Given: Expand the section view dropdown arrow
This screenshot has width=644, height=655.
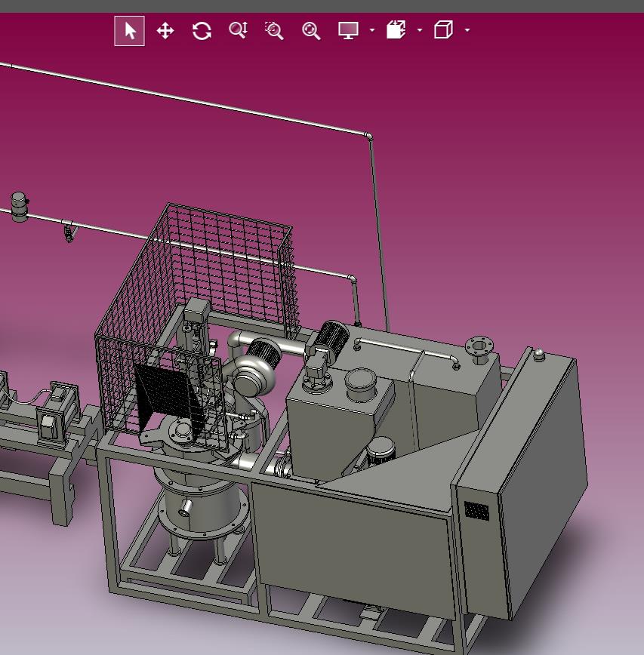Looking at the screenshot, I should 420,30.
